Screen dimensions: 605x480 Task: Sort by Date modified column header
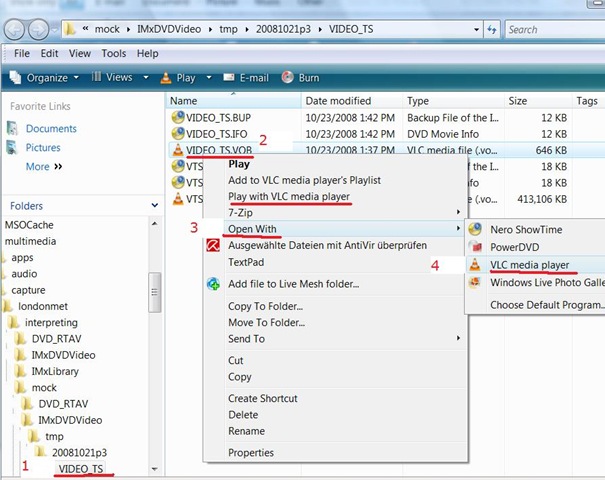[340, 101]
